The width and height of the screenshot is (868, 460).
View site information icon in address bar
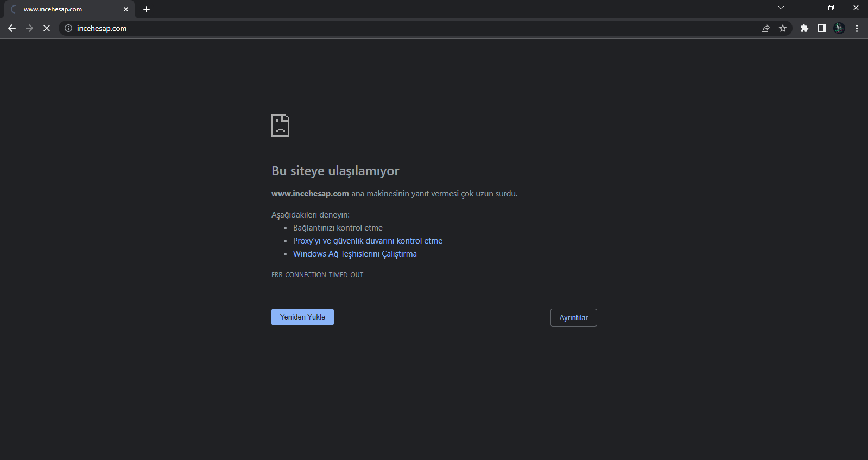(68, 28)
